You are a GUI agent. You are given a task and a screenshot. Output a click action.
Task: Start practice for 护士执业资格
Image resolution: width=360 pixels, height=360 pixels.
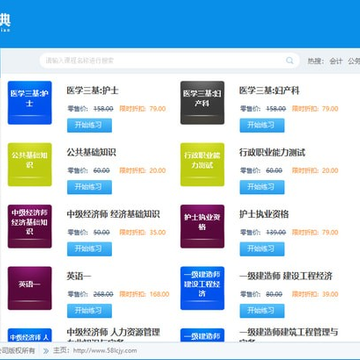point(262,249)
